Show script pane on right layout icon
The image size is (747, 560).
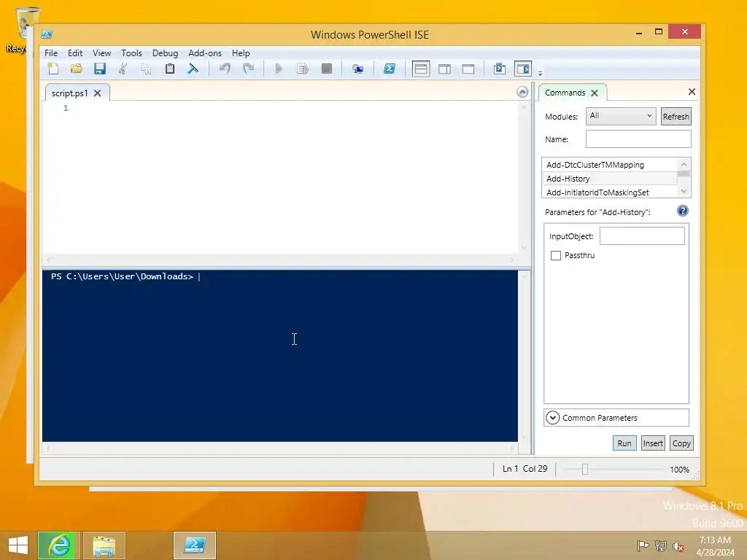[444, 69]
